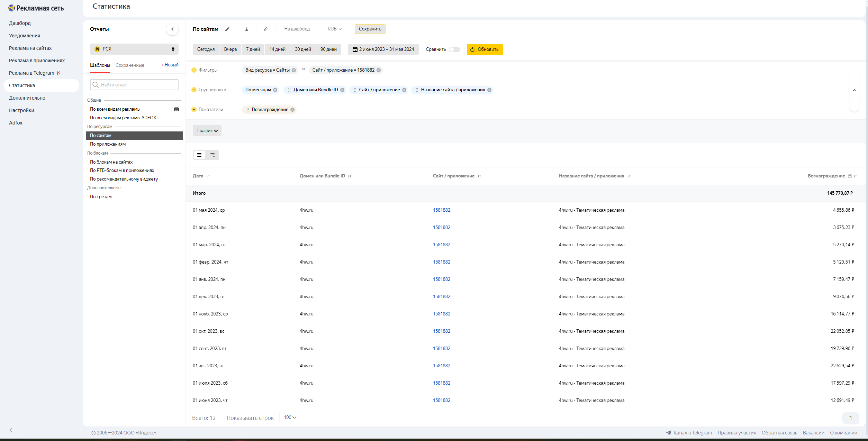Click the pencil edit report name icon
The height and width of the screenshot is (441, 868).
click(227, 29)
